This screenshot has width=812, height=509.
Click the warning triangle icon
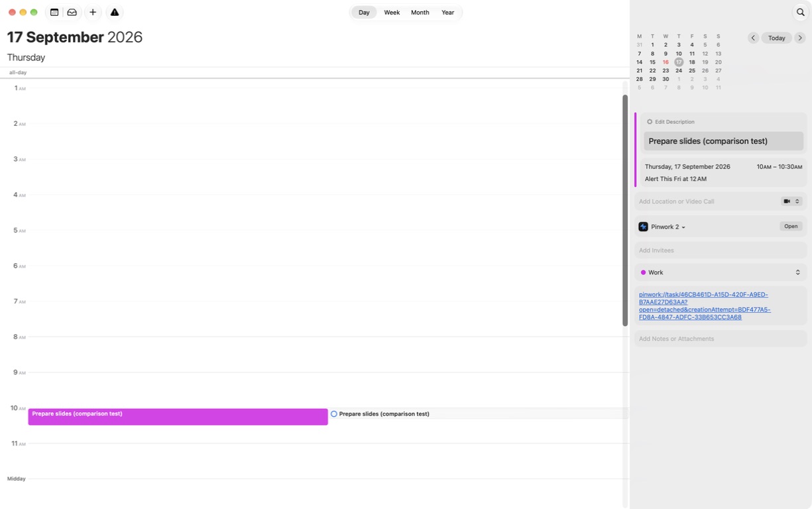(115, 12)
